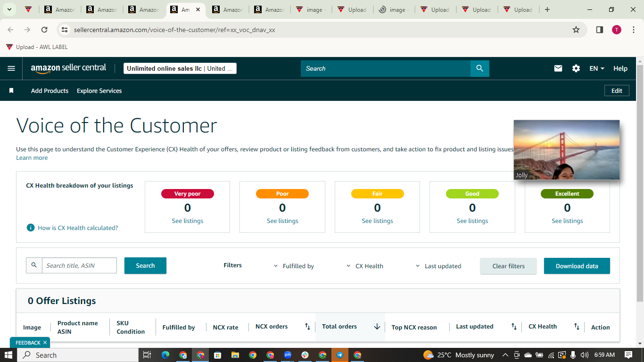Open the mail messages icon
This screenshot has height=362, width=644.
click(x=558, y=68)
